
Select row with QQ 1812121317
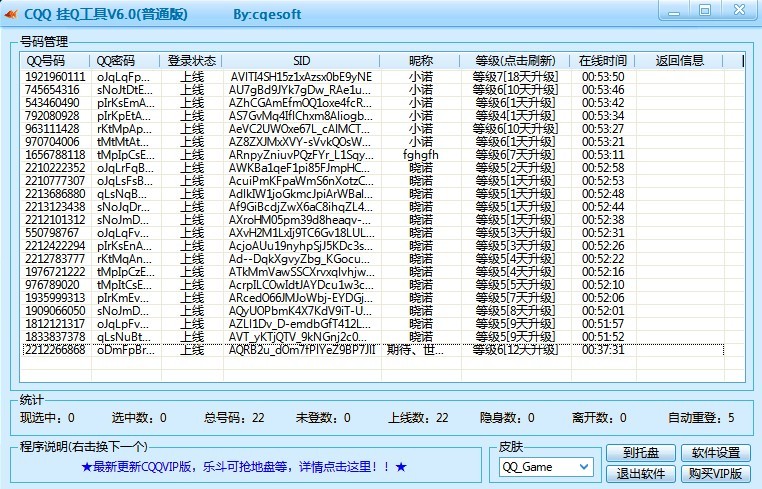[373, 324]
